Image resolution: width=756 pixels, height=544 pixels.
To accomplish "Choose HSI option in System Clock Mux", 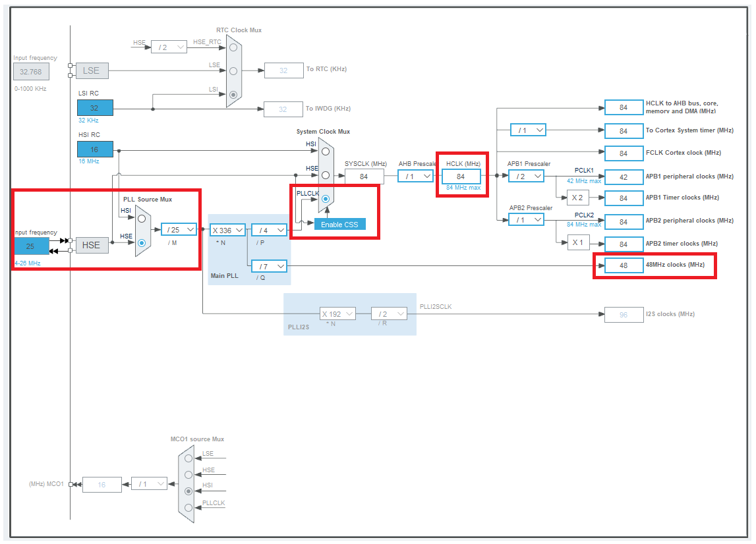I will point(326,151).
